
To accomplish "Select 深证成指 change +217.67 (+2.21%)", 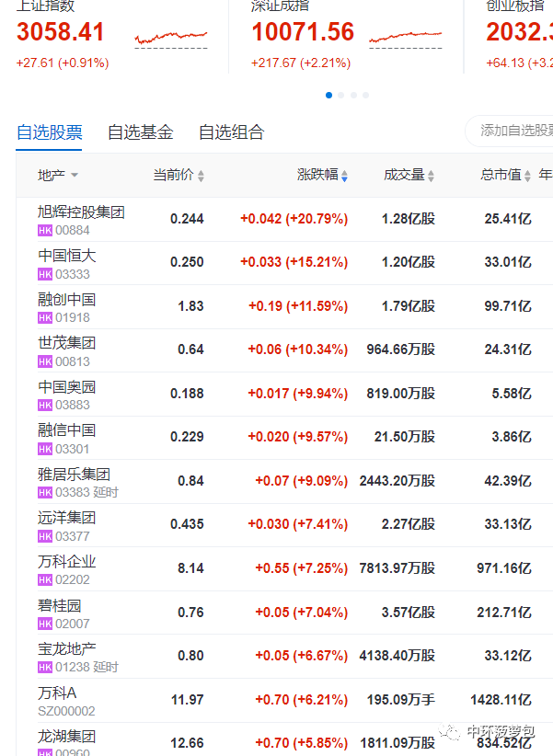I will pyautogui.click(x=301, y=63).
